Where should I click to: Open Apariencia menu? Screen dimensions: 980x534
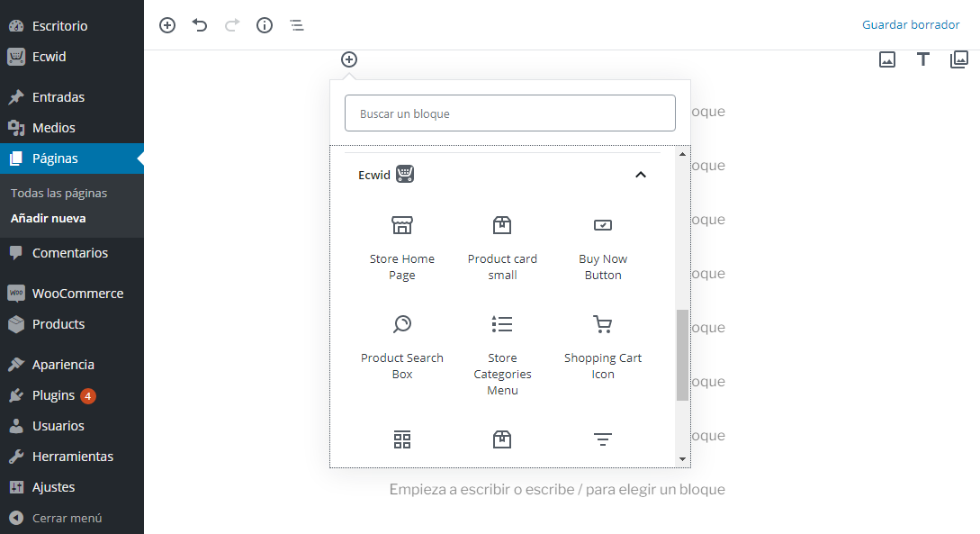coord(72,365)
